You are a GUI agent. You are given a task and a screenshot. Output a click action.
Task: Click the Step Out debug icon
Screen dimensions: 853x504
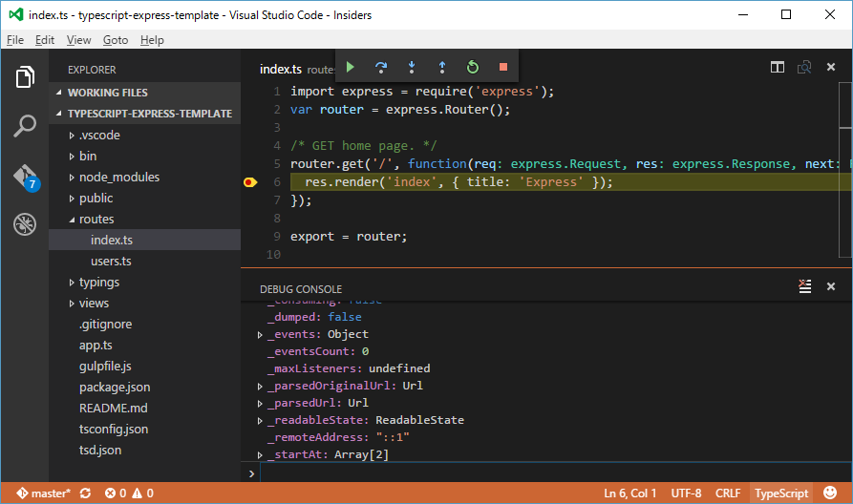pos(442,67)
